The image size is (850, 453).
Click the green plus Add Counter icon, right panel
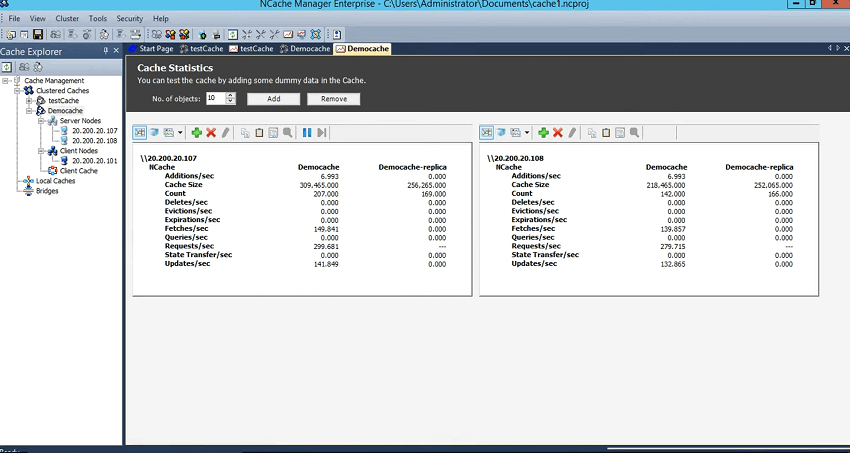(x=543, y=133)
